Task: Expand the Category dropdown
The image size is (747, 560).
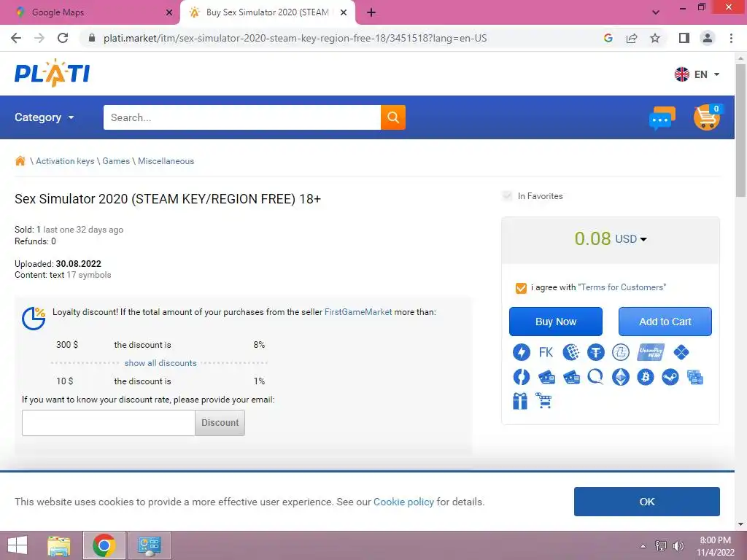Action: (x=44, y=117)
